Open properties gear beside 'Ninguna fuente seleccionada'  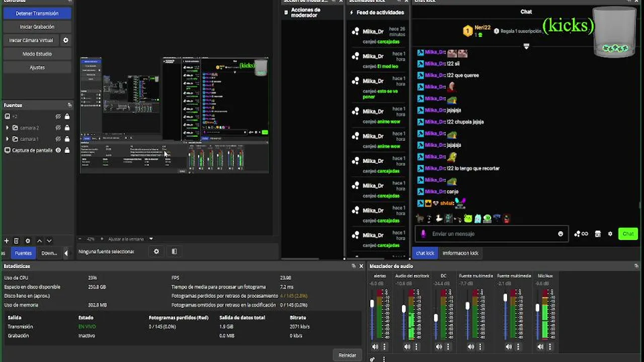156,251
